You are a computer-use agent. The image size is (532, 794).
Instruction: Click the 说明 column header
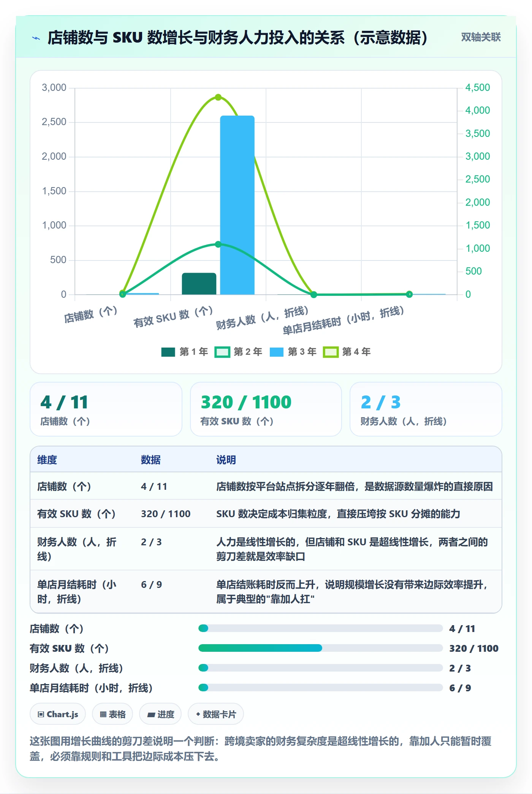226,460
